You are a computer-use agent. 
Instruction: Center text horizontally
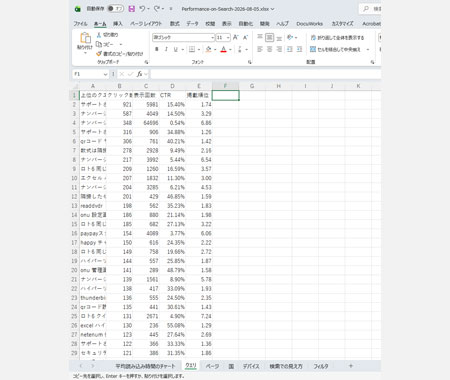pyautogui.click(x=270, y=49)
